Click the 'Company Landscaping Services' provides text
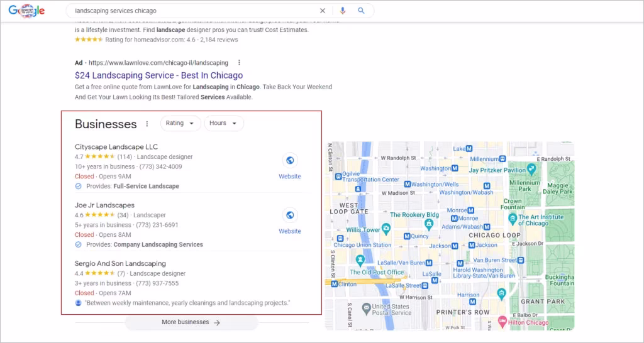The image size is (644, 343). coord(158,244)
